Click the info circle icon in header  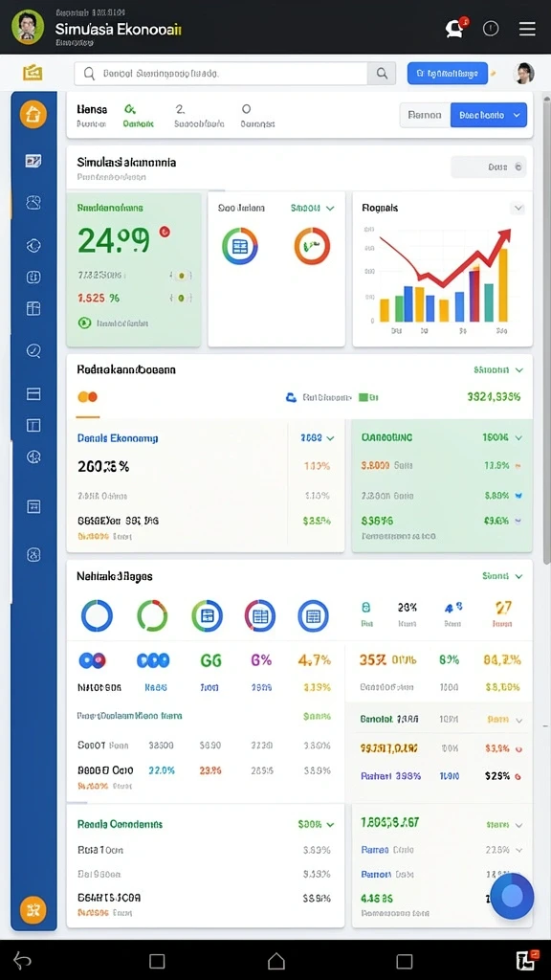[491, 28]
